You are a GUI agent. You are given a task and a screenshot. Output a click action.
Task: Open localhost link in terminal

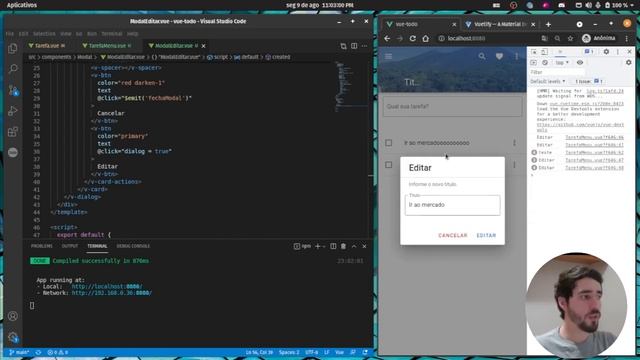[107, 287]
